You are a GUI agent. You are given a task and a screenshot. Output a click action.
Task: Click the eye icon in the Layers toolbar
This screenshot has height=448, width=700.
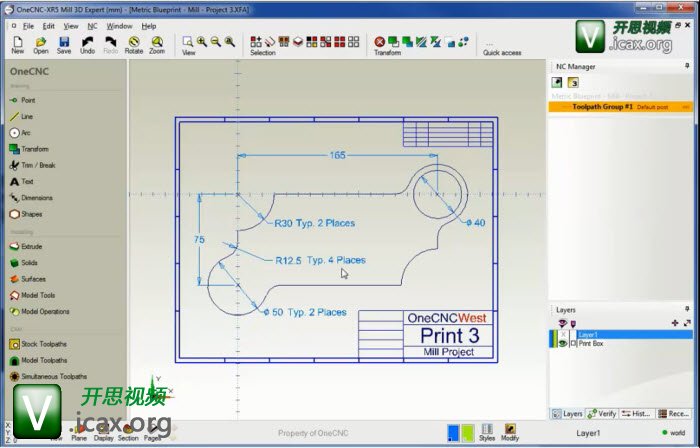[x=562, y=323]
